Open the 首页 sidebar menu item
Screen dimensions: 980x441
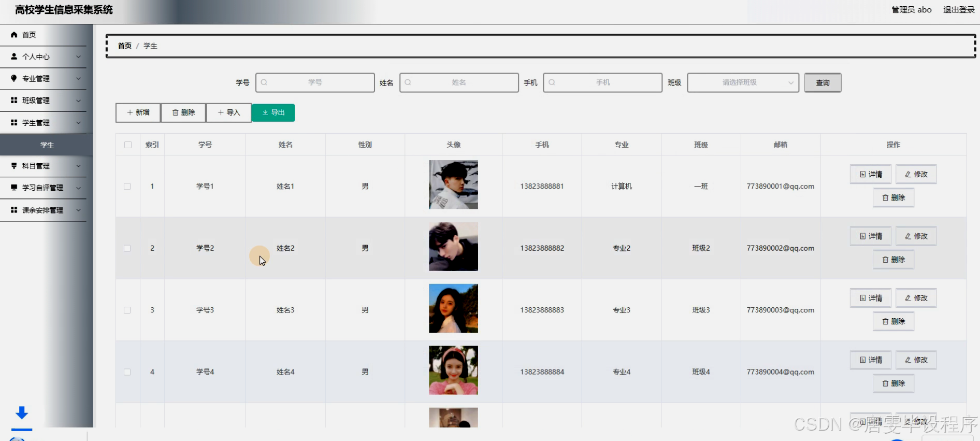point(44,35)
